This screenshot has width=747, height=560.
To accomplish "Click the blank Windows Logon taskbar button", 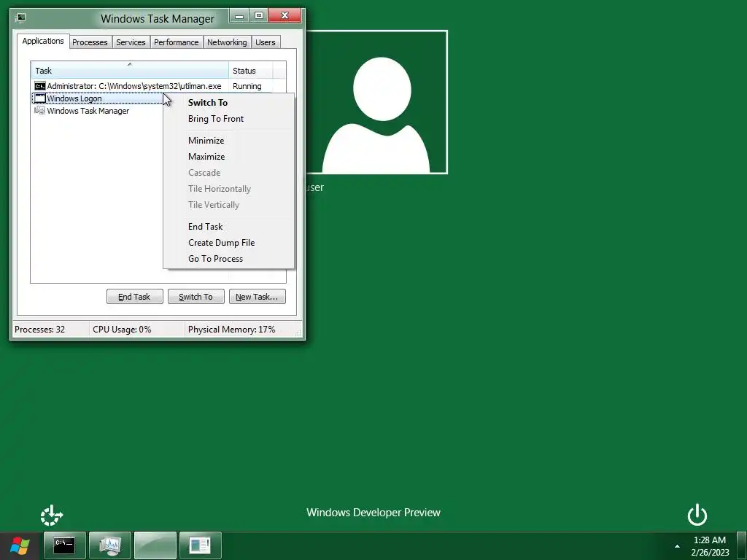I will click(x=155, y=545).
